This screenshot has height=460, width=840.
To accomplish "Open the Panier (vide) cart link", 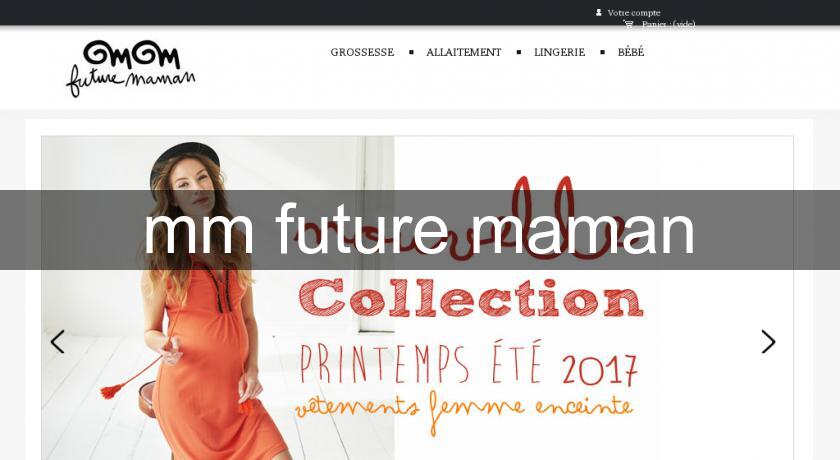I will (x=668, y=24).
